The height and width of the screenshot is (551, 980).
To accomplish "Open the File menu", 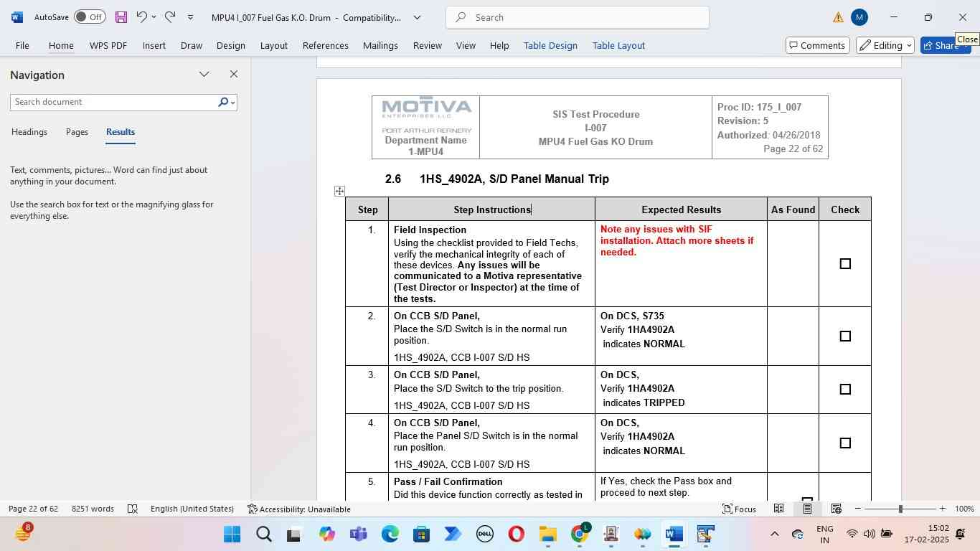I will 22,45.
